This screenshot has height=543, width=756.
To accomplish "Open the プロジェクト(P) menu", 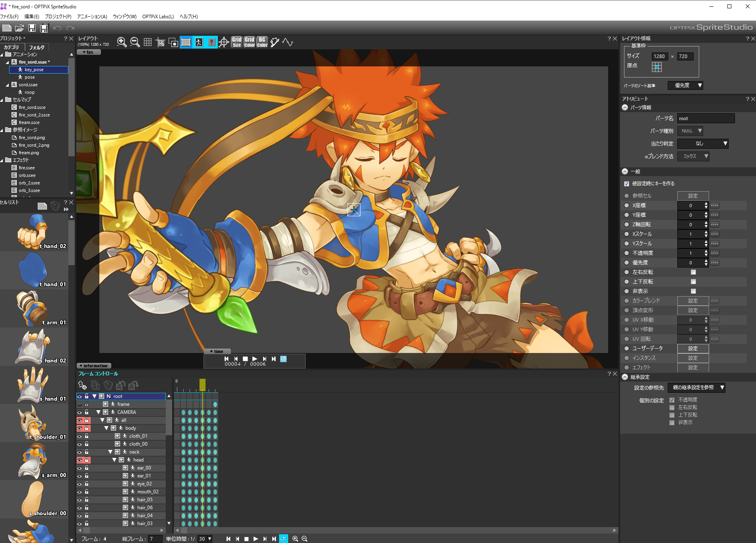I will tap(58, 16).
